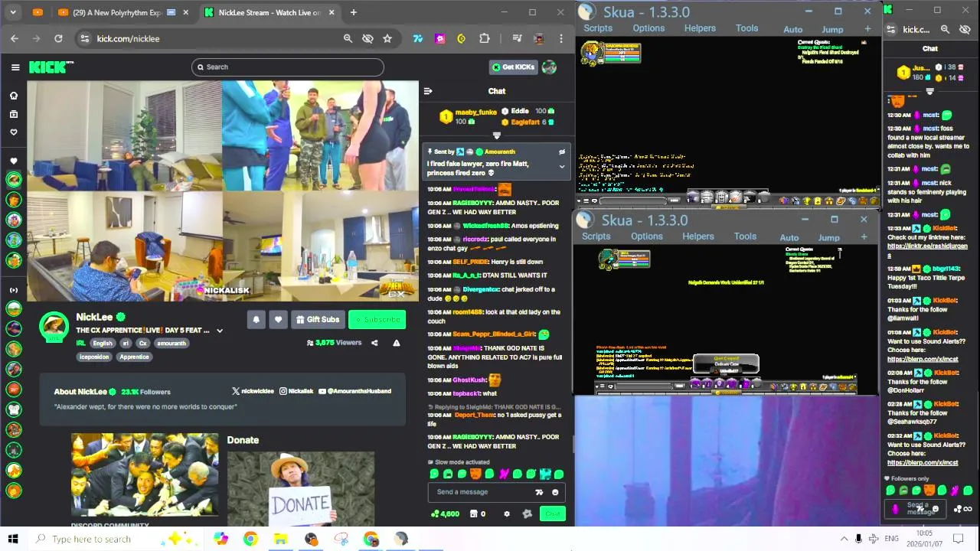Open Following heart icon in sidebar
980x551 pixels.
click(13, 132)
